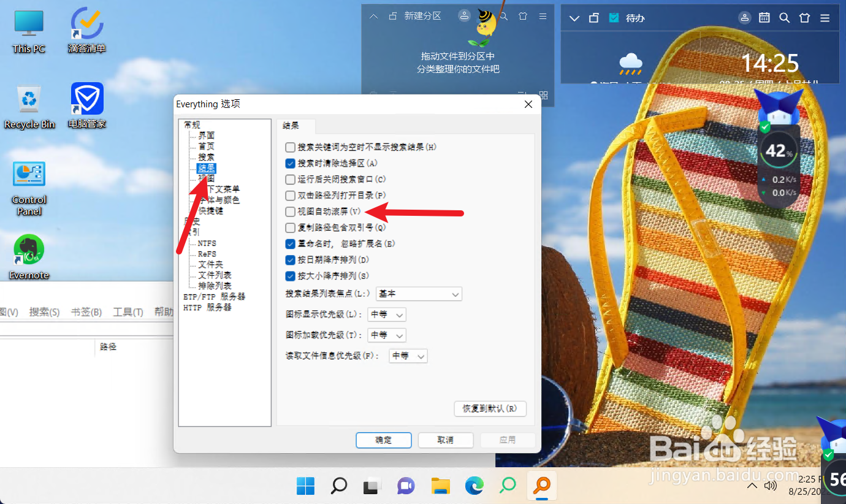This screenshot has height=504, width=846.
Task: Launch Microsoft Edge from the taskbar
Action: pyautogui.click(x=474, y=486)
